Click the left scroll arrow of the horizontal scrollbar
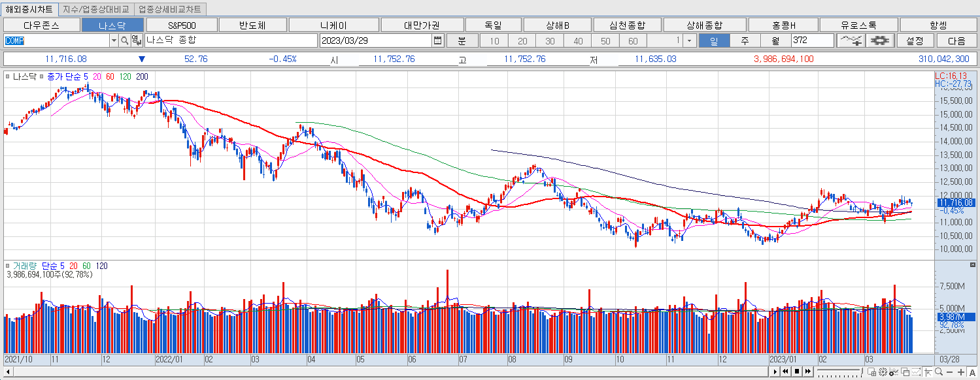This screenshot has width=980, height=380. click(7, 372)
